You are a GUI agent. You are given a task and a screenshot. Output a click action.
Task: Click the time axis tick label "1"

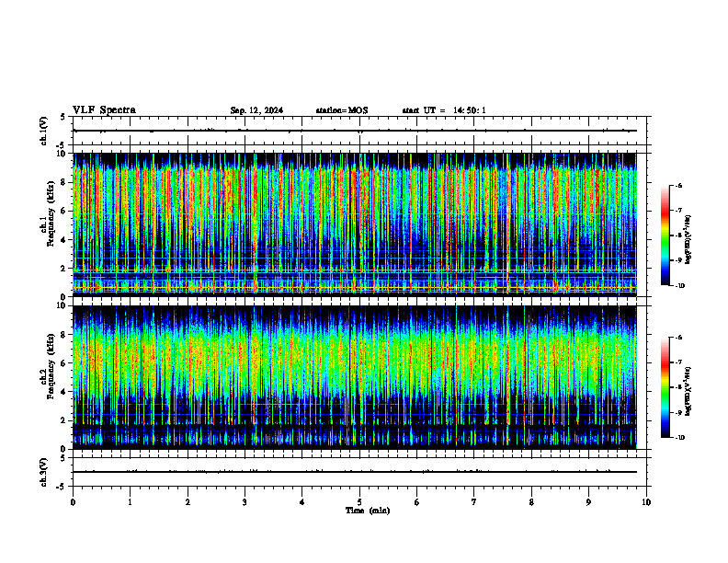pyautogui.click(x=130, y=502)
